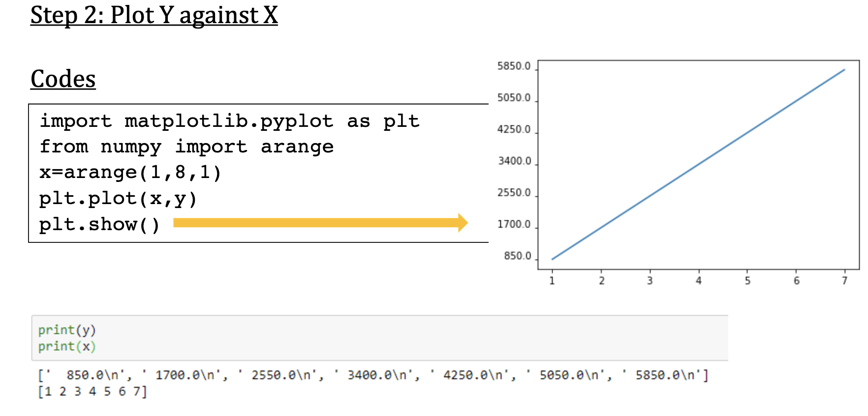Click the y-axis tick label 1700.0 on the chart
This screenshot has width=868, height=416.
pos(514,224)
